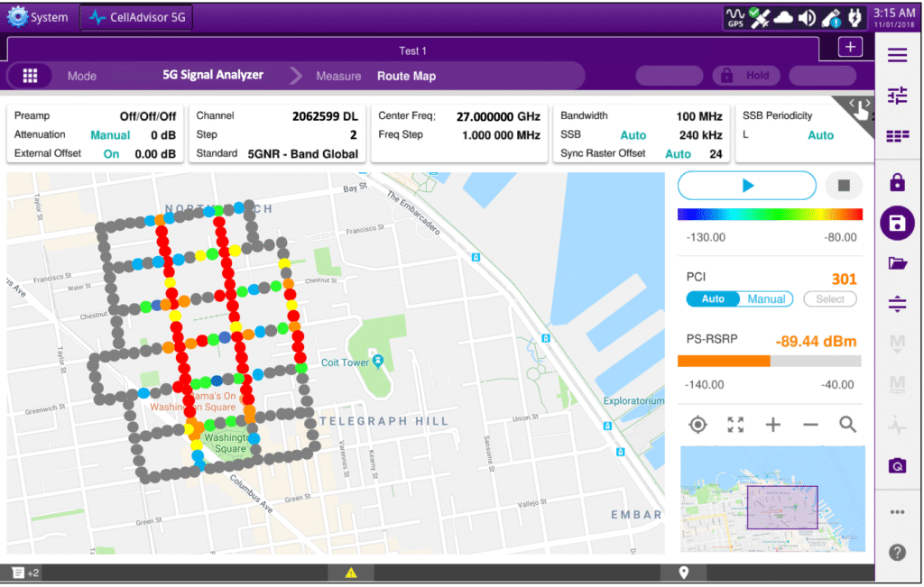Screen dimensions: 924x587
Task: Select the Test 1 tab
Action: click(412, 50)
